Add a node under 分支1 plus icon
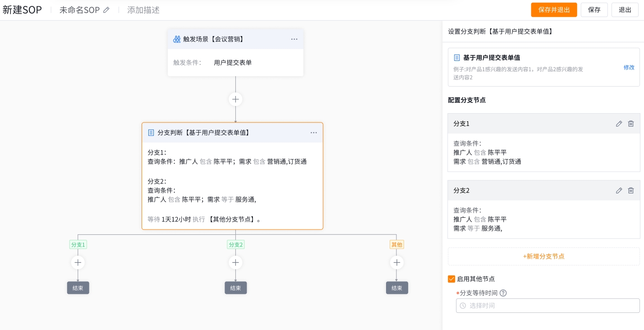Screen dimensions: 644x330 coord(78,262)
